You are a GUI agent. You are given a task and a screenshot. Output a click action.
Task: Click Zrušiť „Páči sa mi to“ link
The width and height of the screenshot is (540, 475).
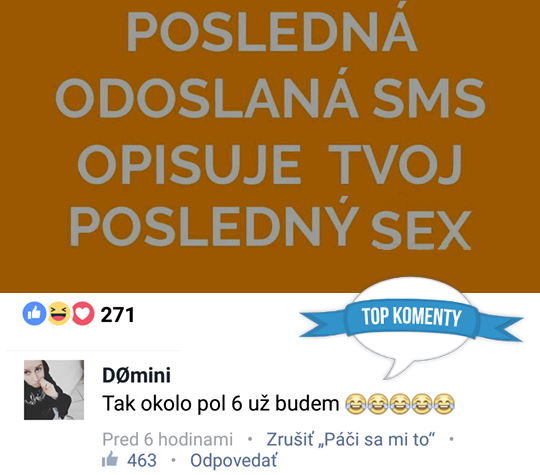(351, 439)
